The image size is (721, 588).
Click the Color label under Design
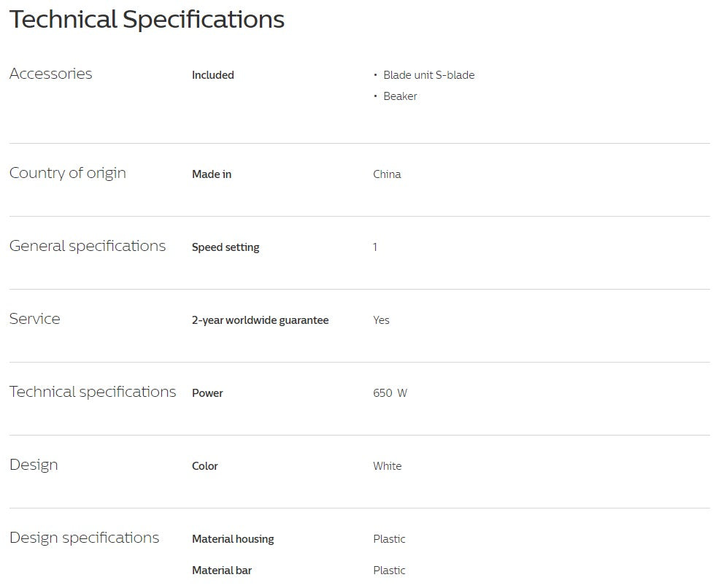coord(204,466)
